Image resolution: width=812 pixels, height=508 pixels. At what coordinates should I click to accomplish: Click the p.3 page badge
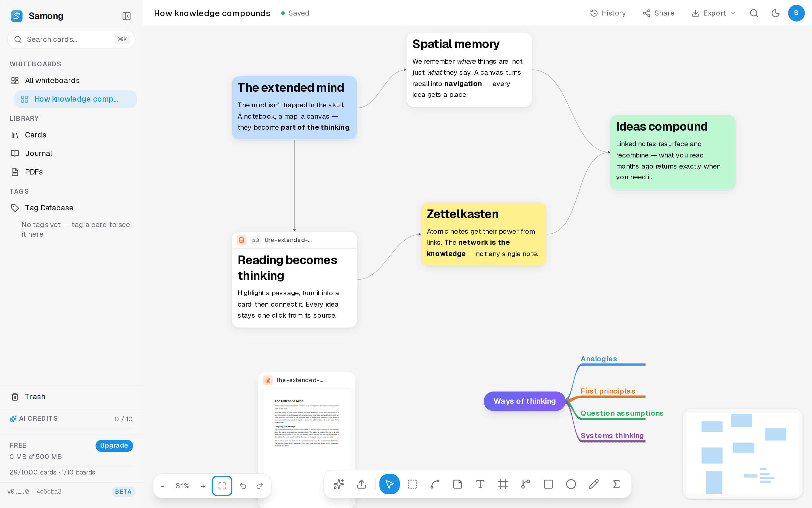pos(256,240)
